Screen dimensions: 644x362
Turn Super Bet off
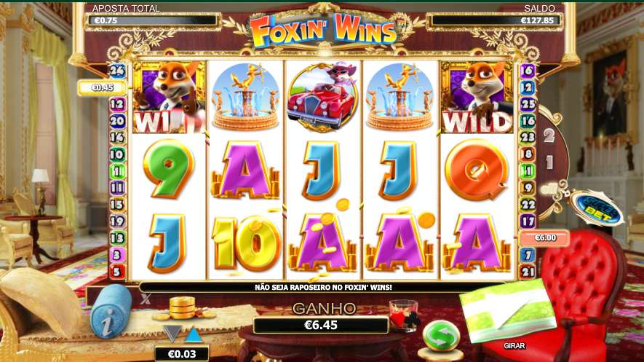tap(548, 189)
